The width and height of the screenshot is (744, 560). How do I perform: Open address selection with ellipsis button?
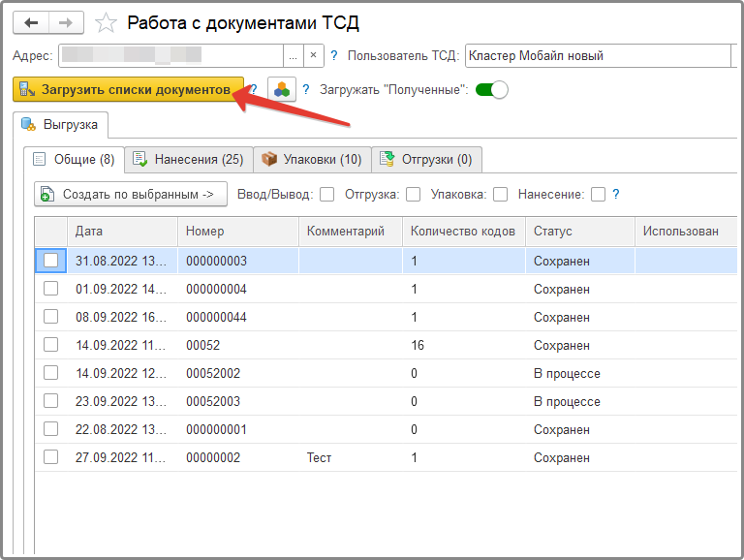click(x=294, y=56)
